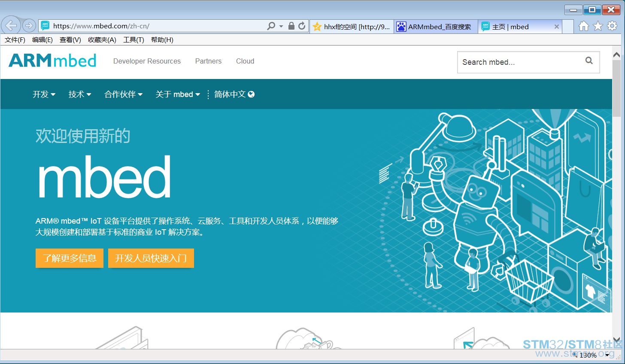Open Favorites star icon in browser toolbar

coord(598,26)
